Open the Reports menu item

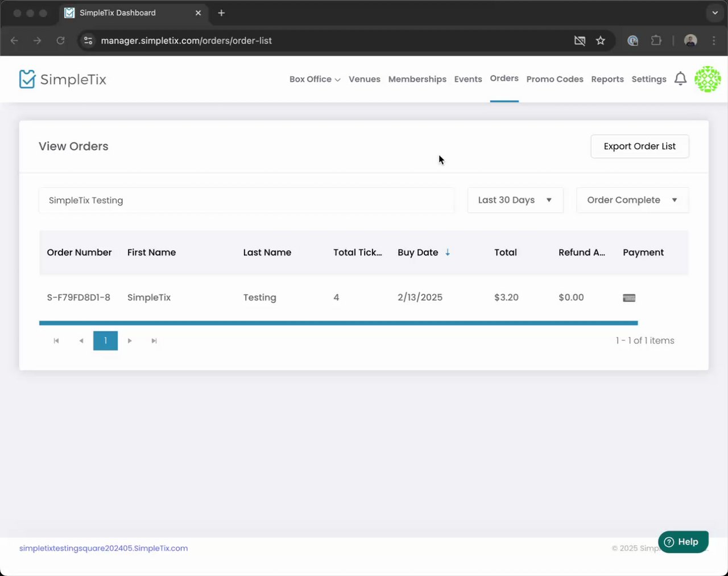coord(607,79)
